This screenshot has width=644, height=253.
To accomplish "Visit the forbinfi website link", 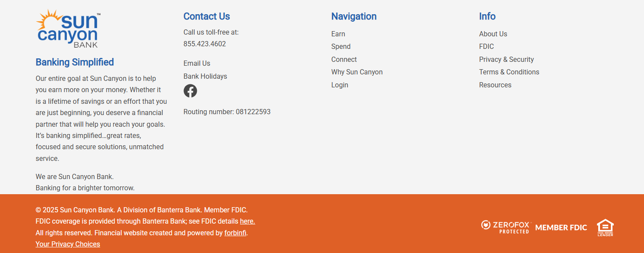I will tap(235, 233).
